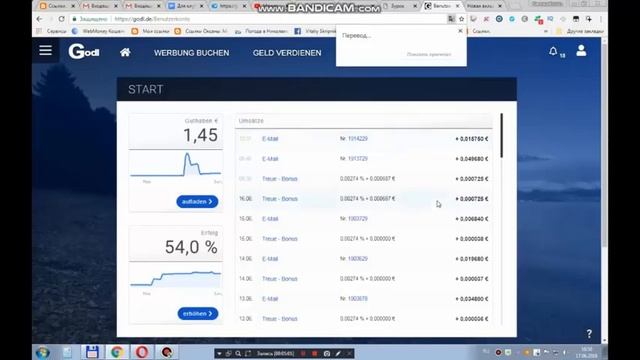Stop recording with red square button

315,353
